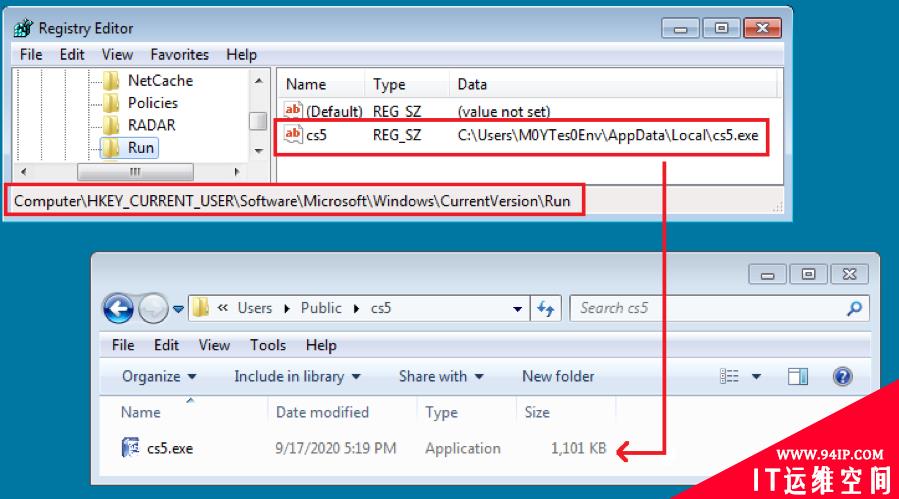Open Help menu in Registry Editor
The height and width of the screenshot is (499, 899).
(x=241, y=54)
